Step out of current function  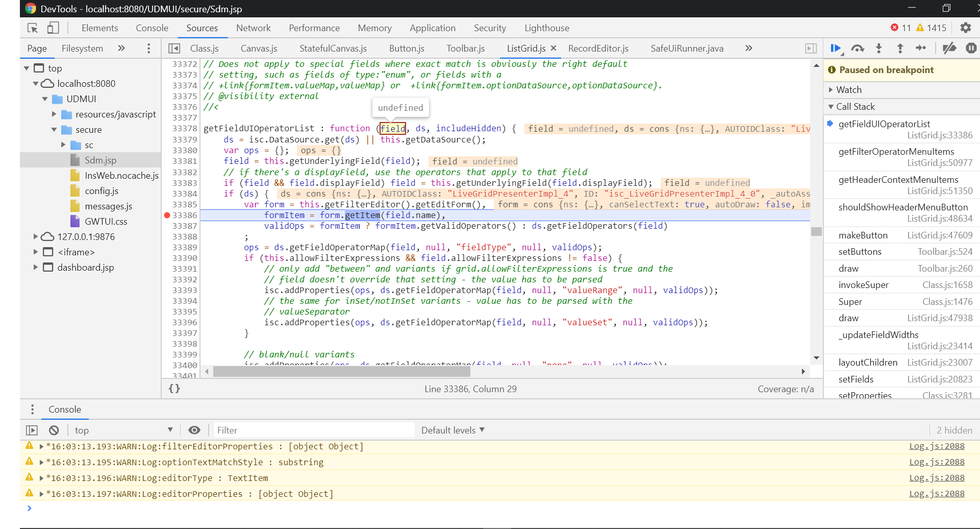(x=900, y=48)
